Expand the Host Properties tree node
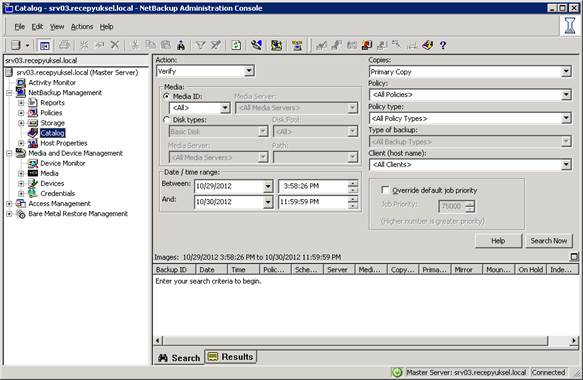Screen dimensions: 583x380 [x=21, y=143]
